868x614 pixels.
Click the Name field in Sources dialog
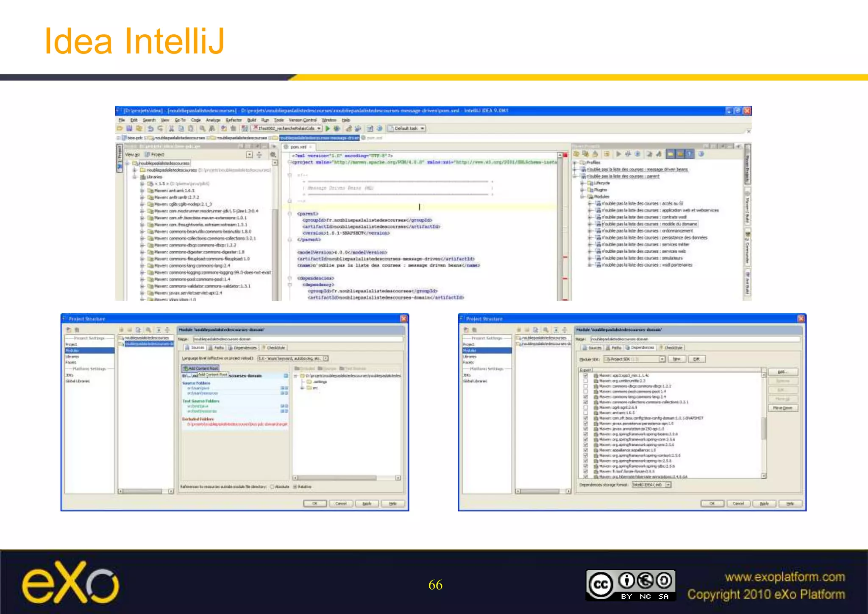point(298,339)
